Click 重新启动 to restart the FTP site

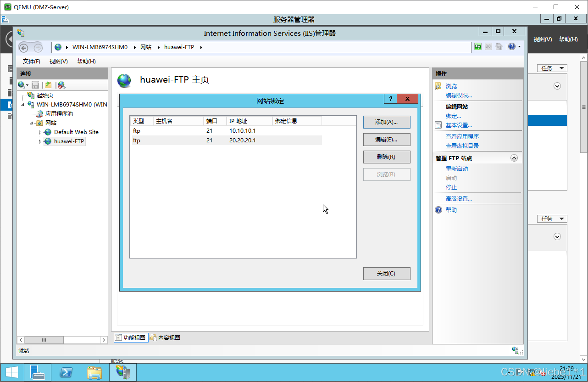457,169
